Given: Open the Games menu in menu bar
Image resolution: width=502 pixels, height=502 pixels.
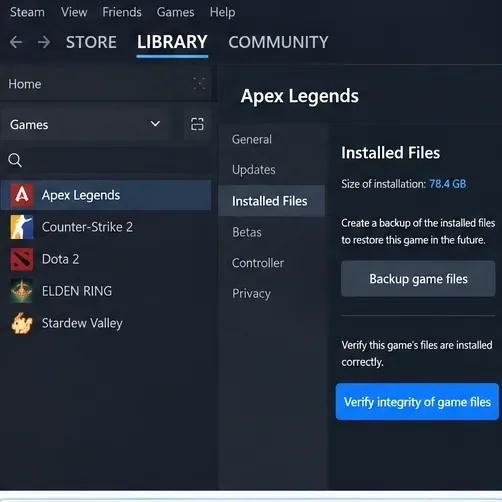Looking at the screenshot, I should [175, 12].
